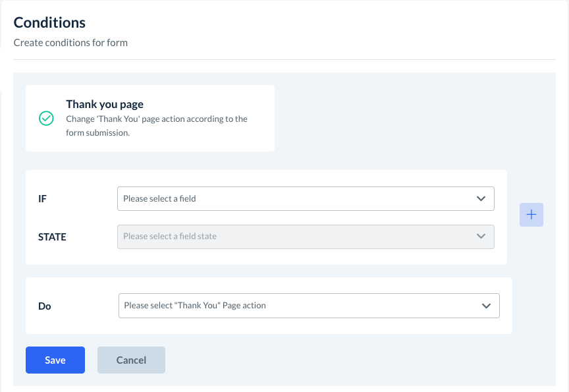Open Do action list via chevron
This screenshot has width=569, height=392.
tap(486, 306)
